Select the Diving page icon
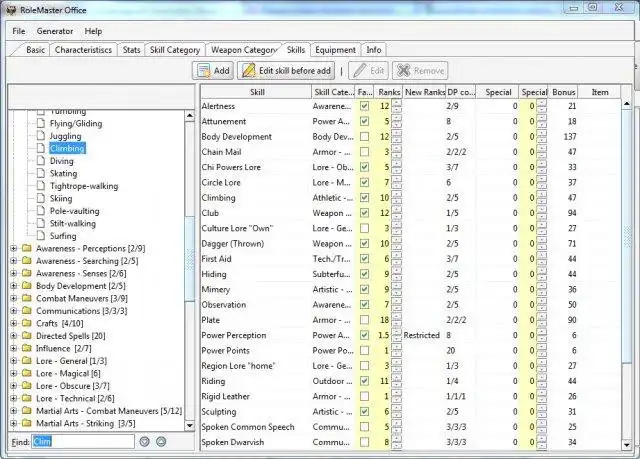 [x=40, y=161]
